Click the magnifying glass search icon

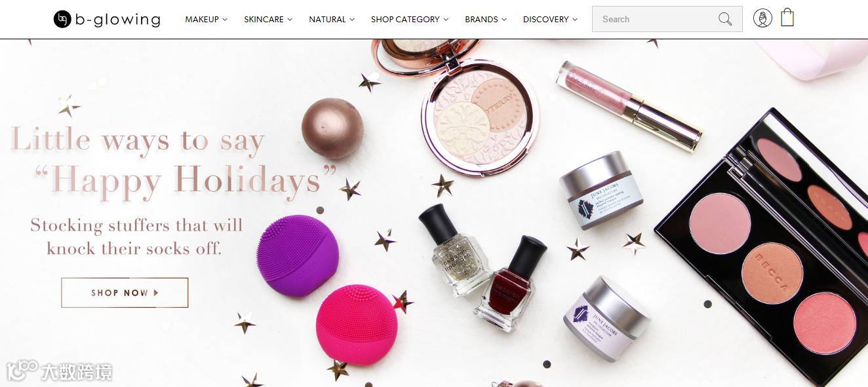click(724, 19)
